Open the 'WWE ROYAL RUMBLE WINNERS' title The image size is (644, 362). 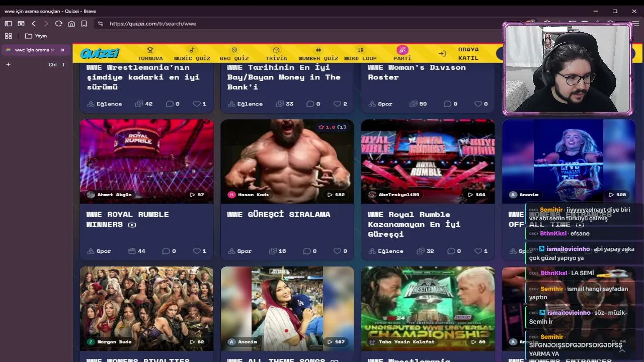pos(128,219)
